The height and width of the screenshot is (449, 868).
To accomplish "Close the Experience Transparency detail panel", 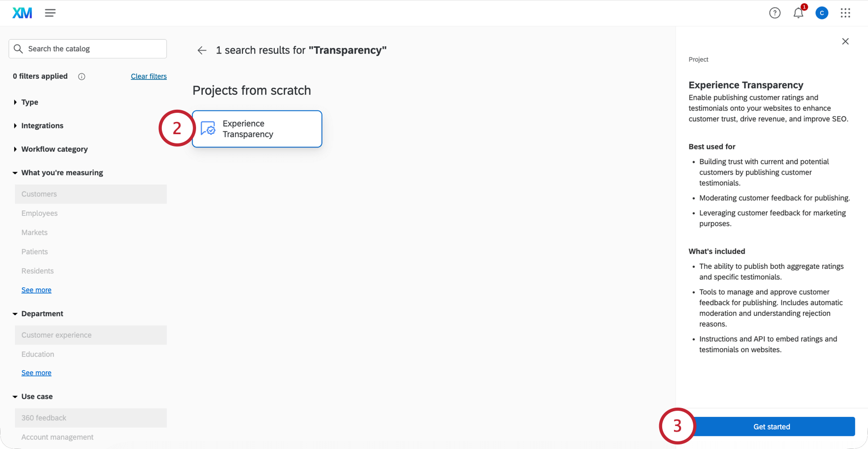I will [845, 41].
